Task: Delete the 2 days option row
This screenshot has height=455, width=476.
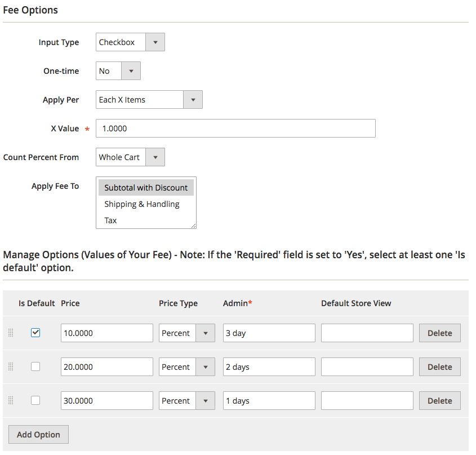Action: tap(440, 366)
